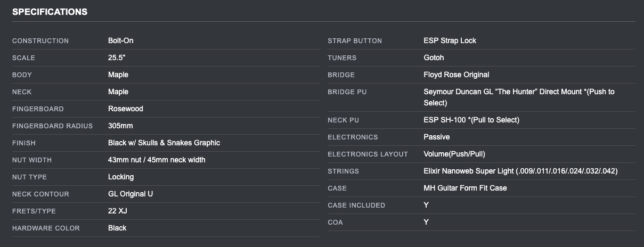The width and height of the screenshot is (644, 247).
Task: Click the COA label
Action: (x=336, y=223)
